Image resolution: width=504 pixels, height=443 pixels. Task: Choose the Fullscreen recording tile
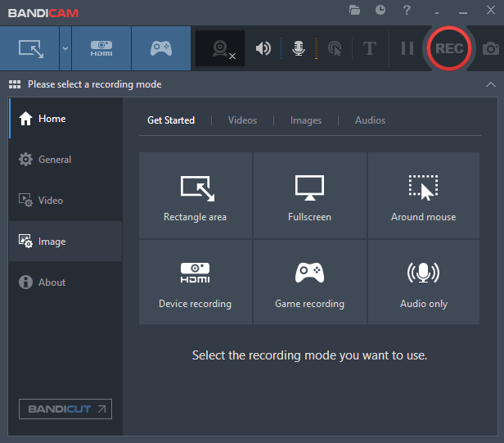coord(310,195)
